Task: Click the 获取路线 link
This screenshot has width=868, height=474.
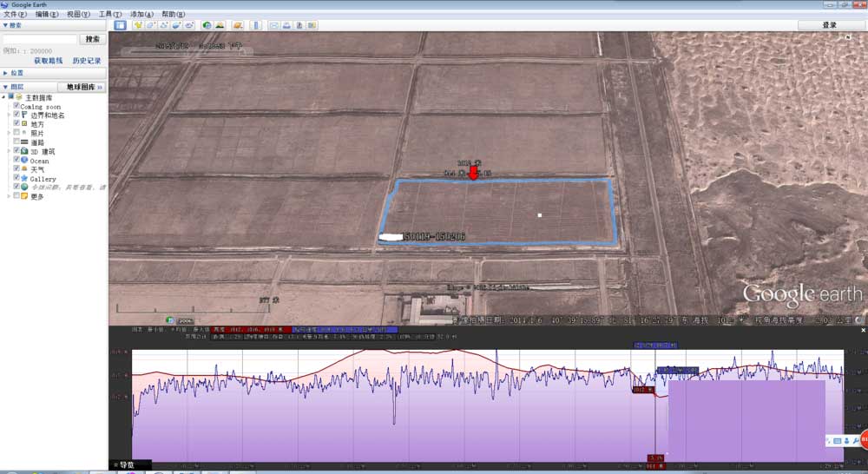Action: point(48,61)
